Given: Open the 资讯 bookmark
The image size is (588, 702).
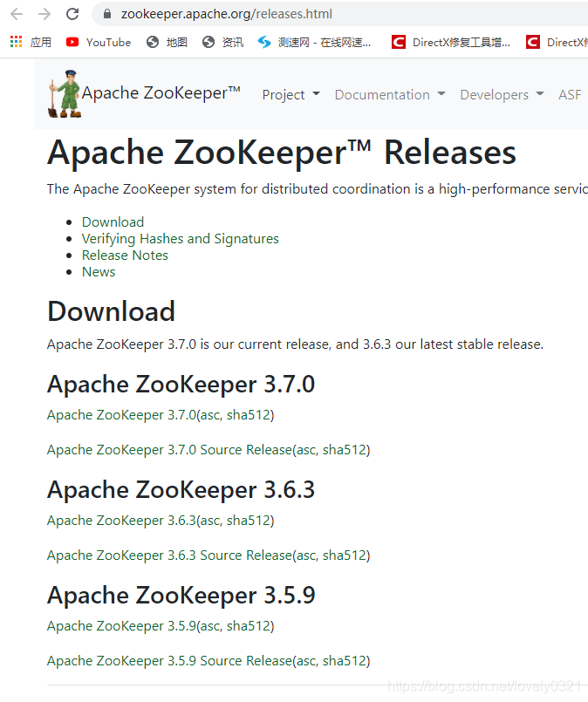Looking at the screenshot, I should (x=223, y=42).
